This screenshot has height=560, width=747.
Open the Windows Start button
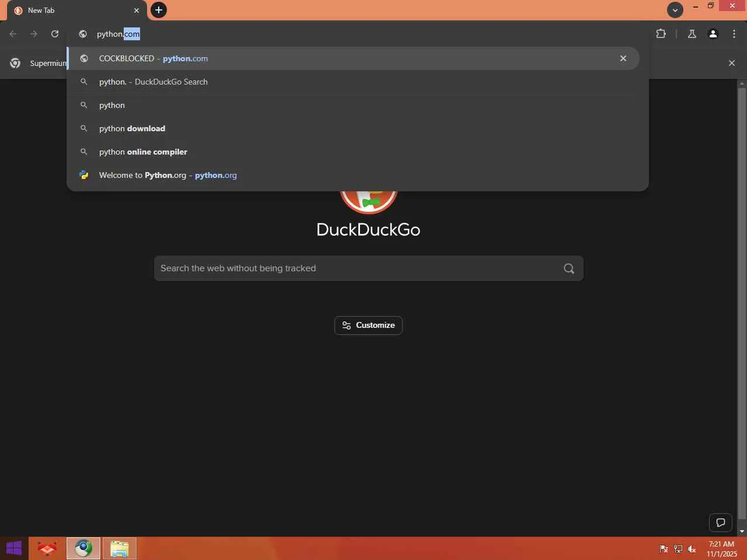click(x=14, y=548)
